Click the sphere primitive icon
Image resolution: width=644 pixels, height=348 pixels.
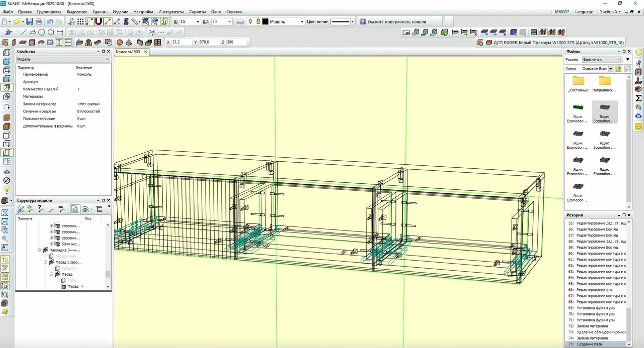(120, 42)
